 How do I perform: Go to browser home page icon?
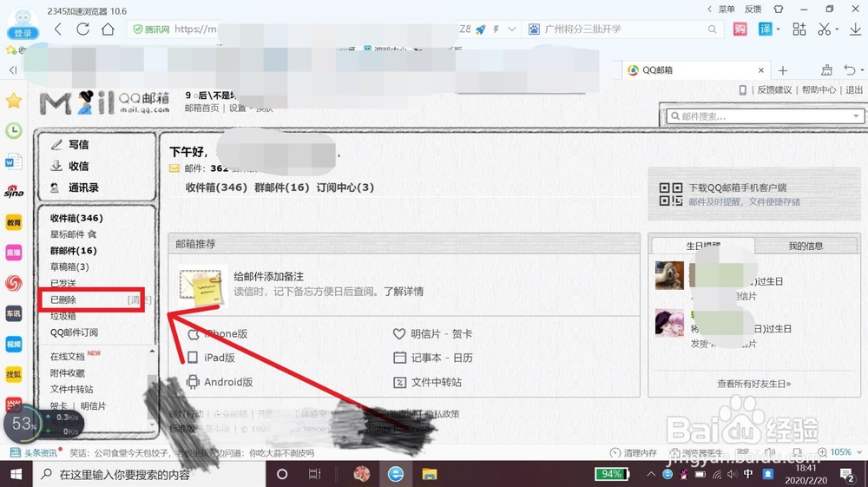click(x=108, y=29)
